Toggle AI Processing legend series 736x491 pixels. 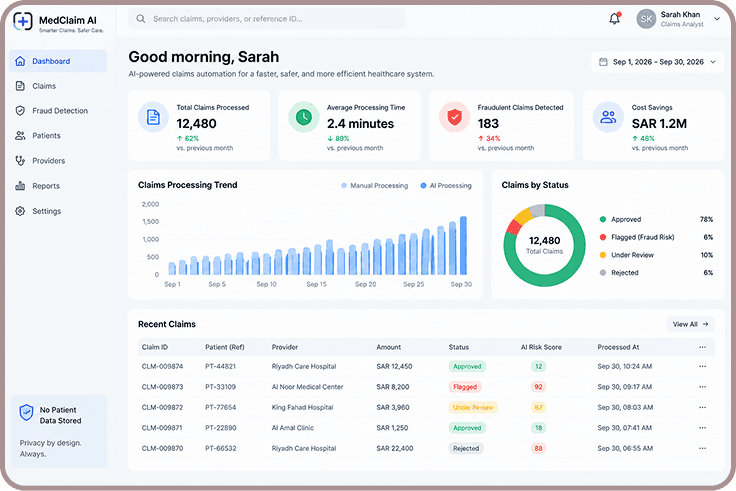pyautogui.click(x=446, y=185)
